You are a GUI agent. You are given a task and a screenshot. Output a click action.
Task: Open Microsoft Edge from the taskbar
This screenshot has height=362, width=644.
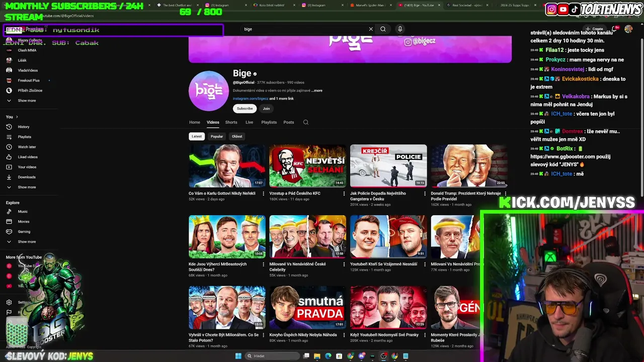328,356
